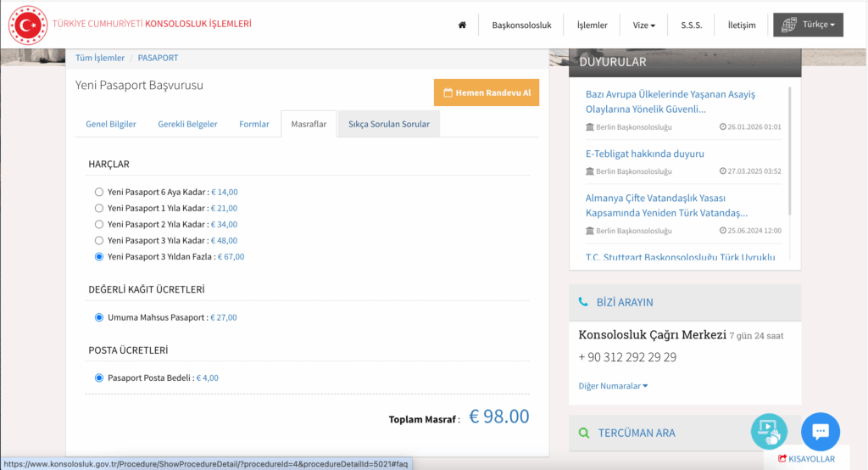The image size is (868, 470).
Task: Select Yeni Pasaport 6 Aya Kadar option
Action: (x=99, y=192)
